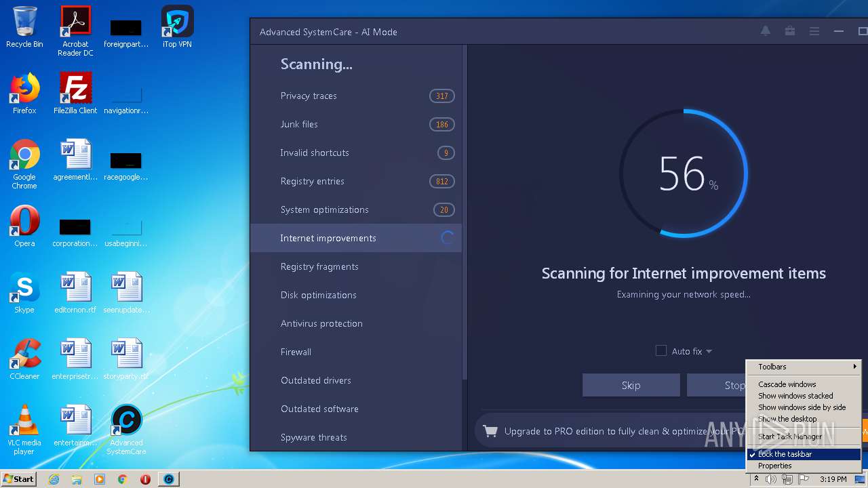
Task: Select Outdated drivers scan item
Action: 356,380
